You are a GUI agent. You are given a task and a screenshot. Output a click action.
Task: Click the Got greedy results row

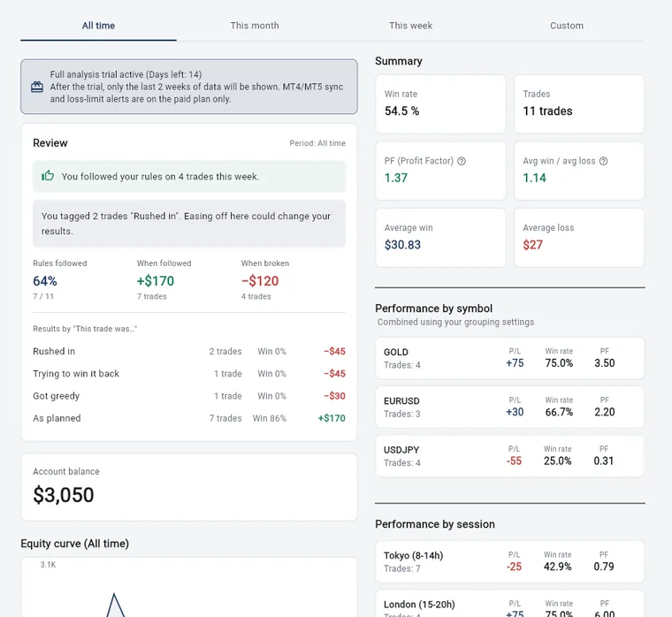click(x=189, y=396)
